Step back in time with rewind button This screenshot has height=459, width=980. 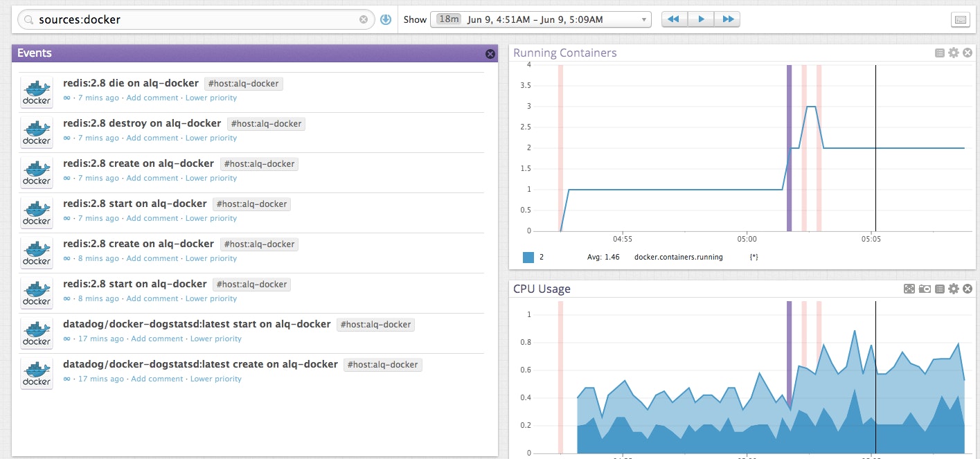(x=674, y=19)
